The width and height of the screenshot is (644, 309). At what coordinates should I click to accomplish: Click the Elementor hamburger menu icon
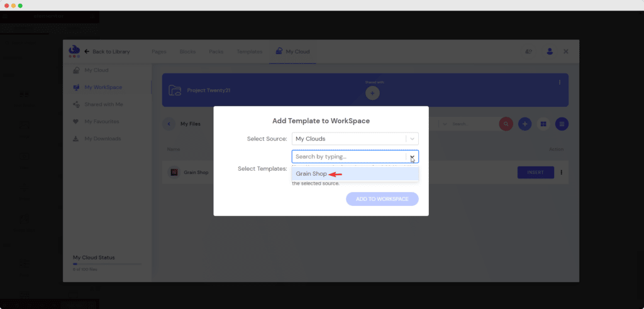[5, 16]
